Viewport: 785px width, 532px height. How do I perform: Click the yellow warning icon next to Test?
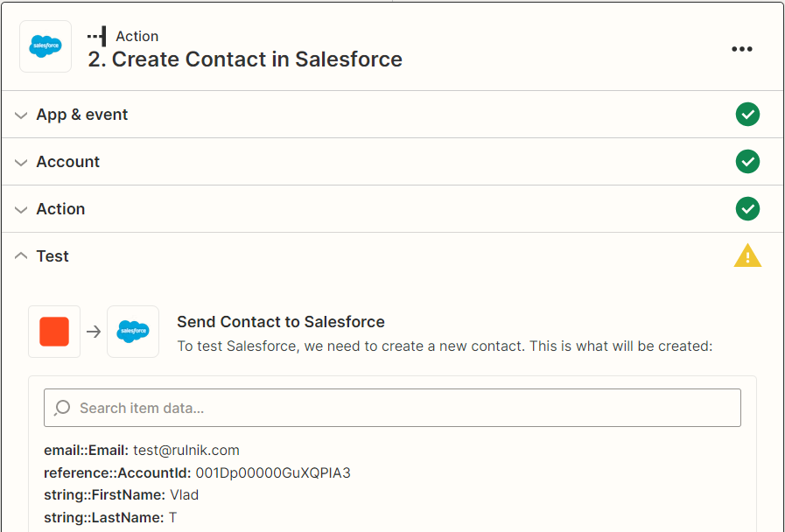click(x=747, y=256)
